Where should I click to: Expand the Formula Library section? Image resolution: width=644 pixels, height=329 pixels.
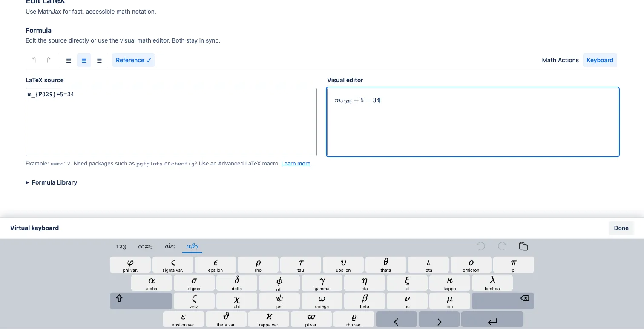52,182
